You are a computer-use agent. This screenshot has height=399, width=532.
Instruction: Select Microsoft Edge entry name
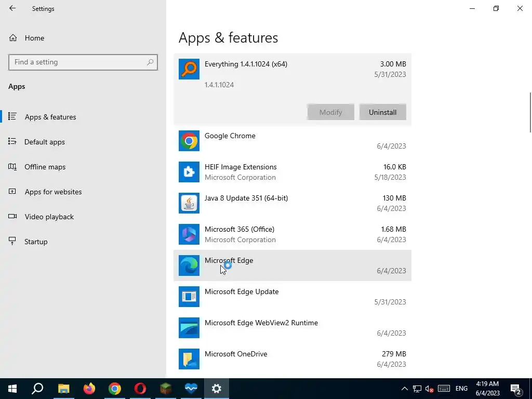pyautogui.click(x=229, y=260)
